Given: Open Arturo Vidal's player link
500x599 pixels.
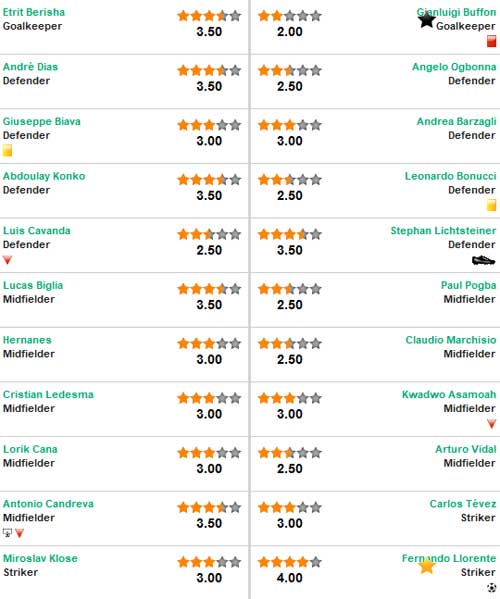Looking at the screenshot, I should pos(466,449).
